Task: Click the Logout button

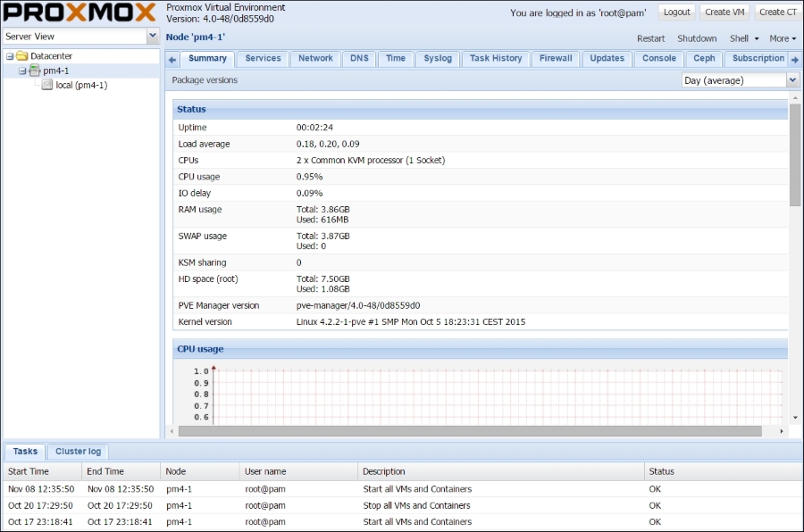Action: pos(677,12)
